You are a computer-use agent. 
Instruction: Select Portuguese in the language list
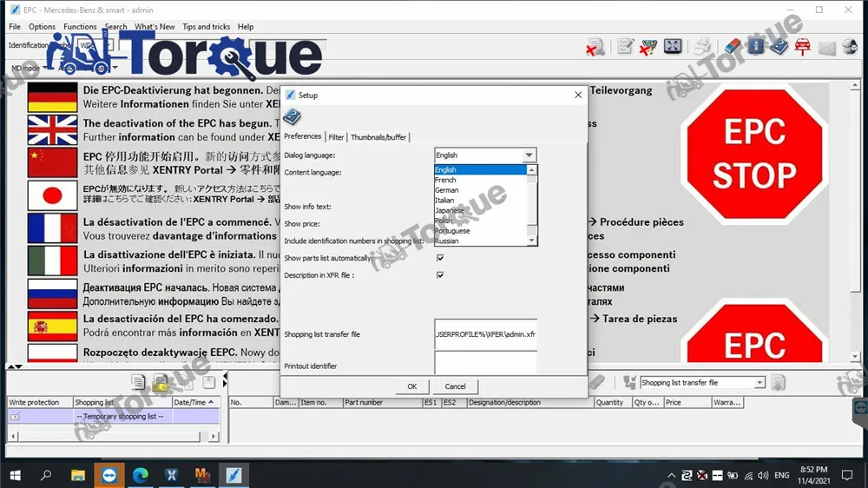(480, 230)
